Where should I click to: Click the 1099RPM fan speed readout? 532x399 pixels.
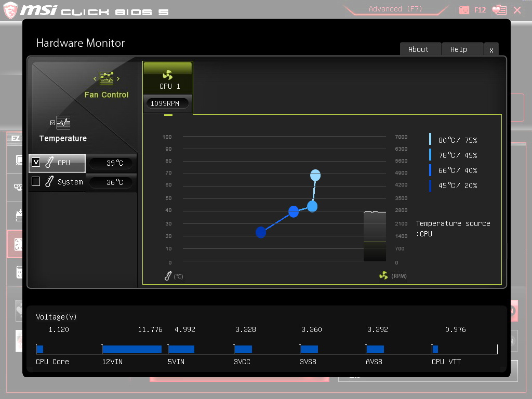tap(167, 103)
